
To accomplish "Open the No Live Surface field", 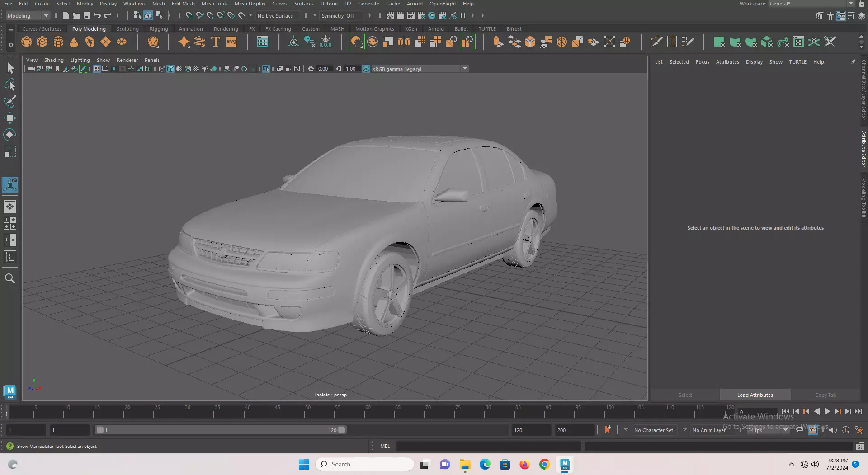I will point(277,15).
